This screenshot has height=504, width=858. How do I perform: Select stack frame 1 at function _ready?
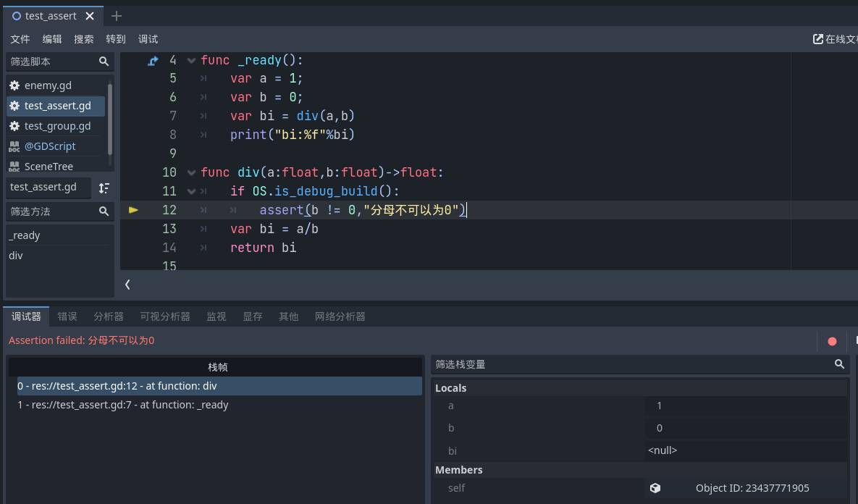click(219, 405)
